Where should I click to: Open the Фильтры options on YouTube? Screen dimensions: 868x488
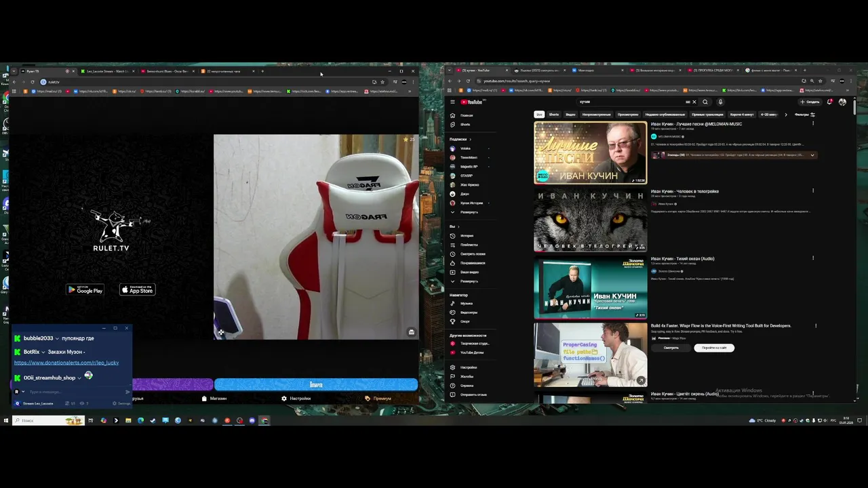805,115
